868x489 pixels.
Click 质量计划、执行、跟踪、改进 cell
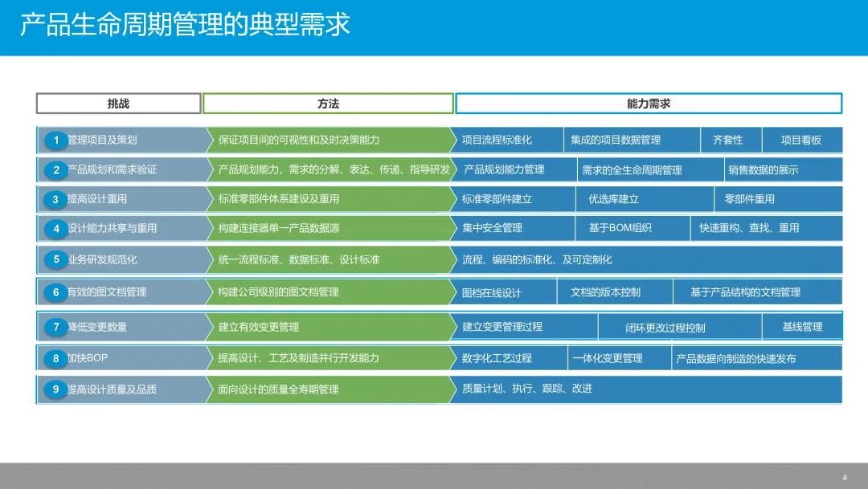pyautogui.click(x=646, y=389)
